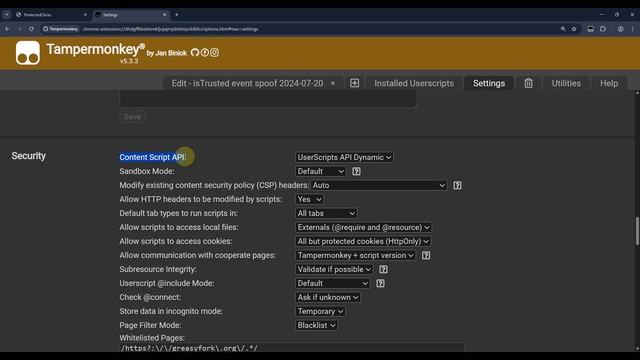This screenshot has height=360, width=640.
Task: Open the browser extensions puzzle icon
Action: pos(603,29)
